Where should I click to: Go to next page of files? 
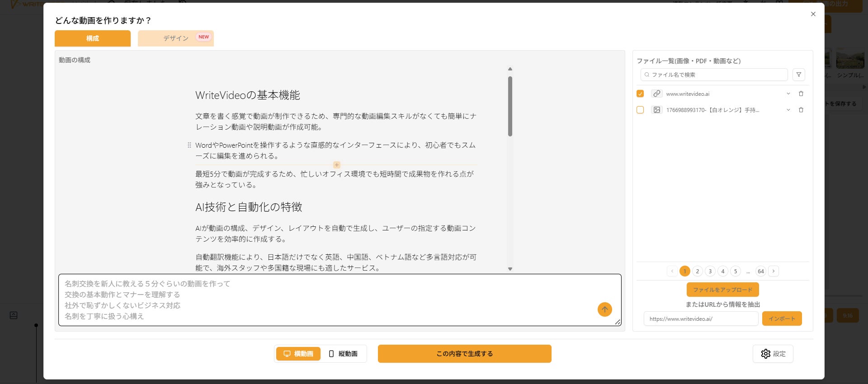(x=774, y=271)
